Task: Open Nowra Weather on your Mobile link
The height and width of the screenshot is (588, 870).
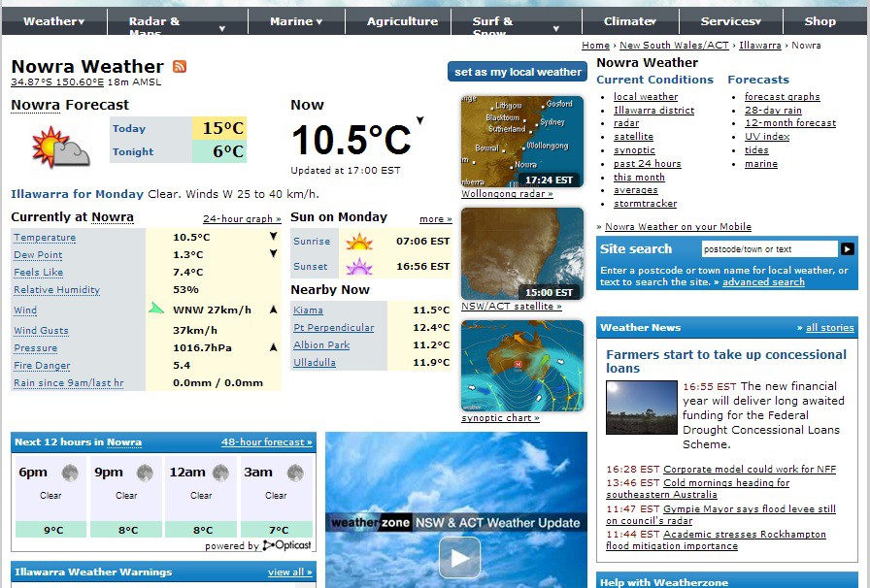Action: tap(678, 226)
